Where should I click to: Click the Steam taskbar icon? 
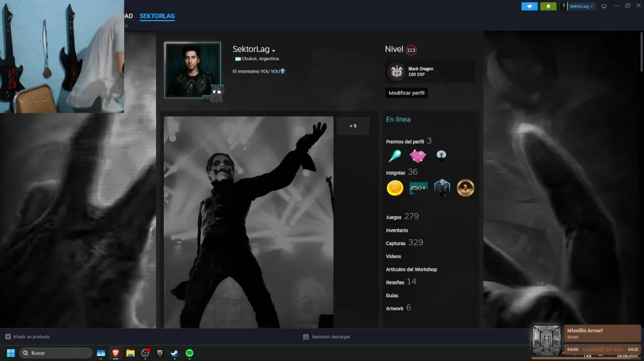pos(174,353)
